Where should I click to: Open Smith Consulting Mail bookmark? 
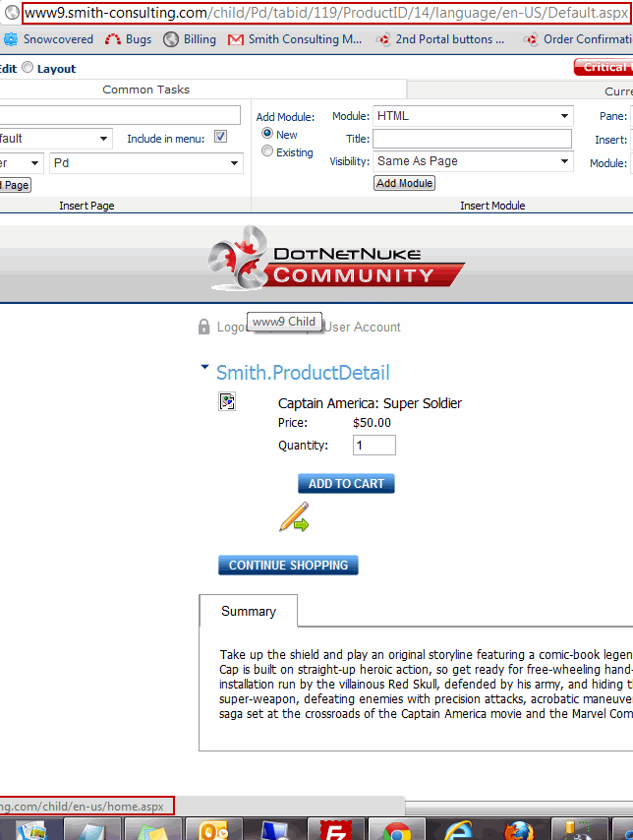295,39
